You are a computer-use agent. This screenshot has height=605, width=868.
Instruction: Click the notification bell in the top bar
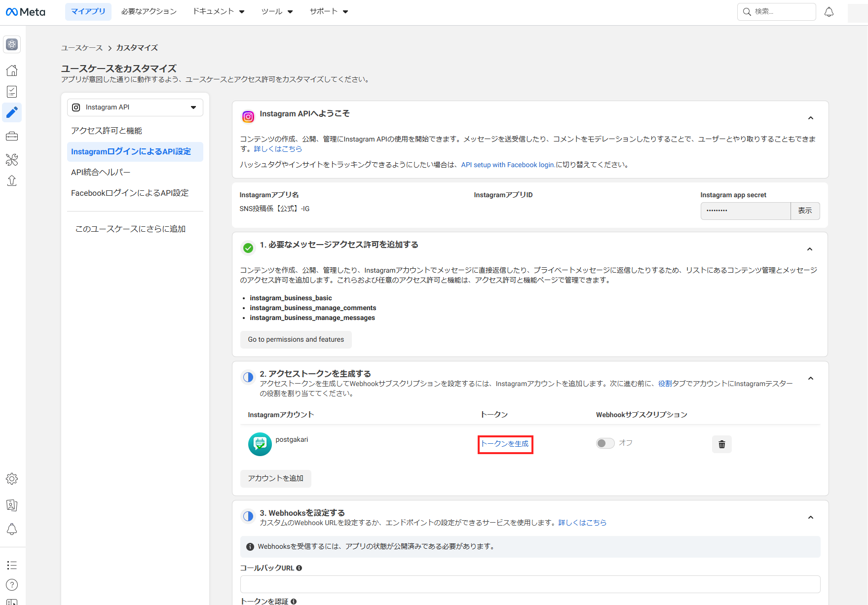[x=829, y=12]
